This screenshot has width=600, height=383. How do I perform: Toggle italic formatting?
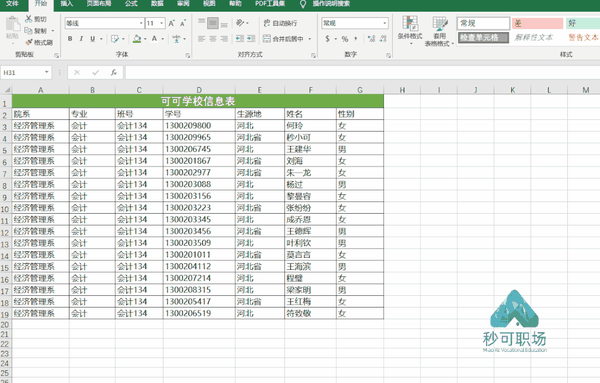pyautogui.click(x=81, y=39)
